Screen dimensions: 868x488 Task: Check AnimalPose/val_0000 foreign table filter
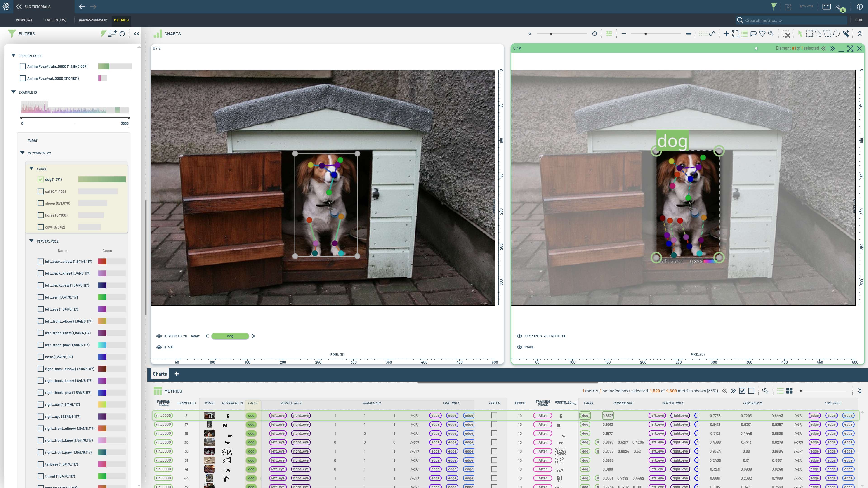click(23, 78)
